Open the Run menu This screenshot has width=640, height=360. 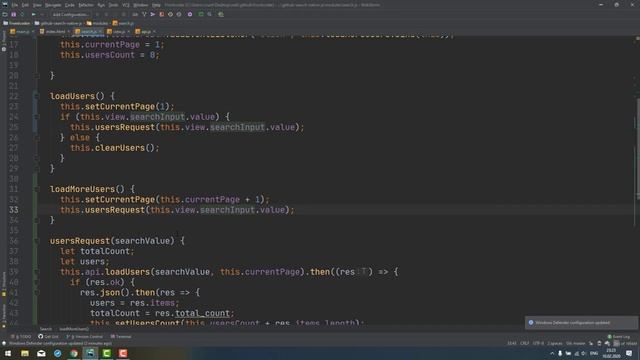101,5
